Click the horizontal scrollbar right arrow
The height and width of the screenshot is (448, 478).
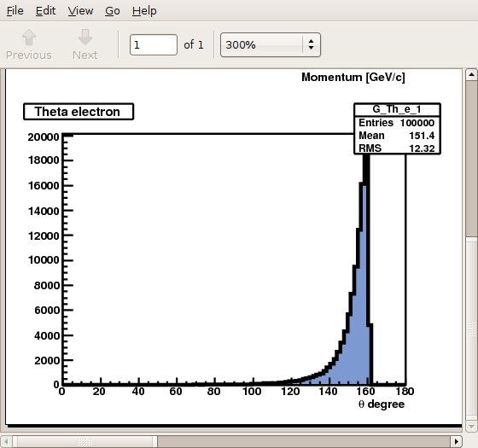[x=457, y=441]
